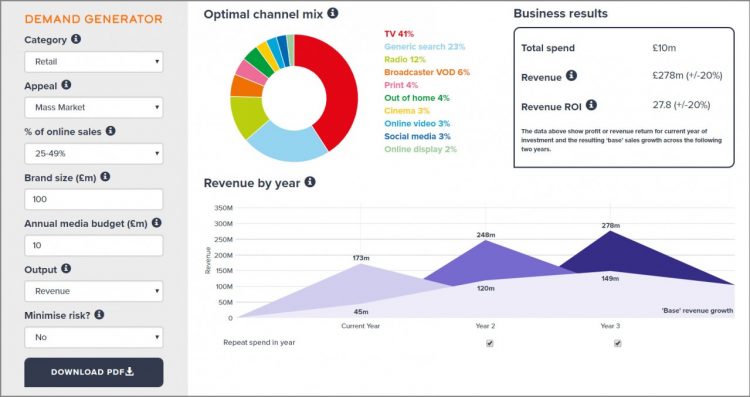Click the 149m base revenue label
Image resolution: width=750 pixels, height=397 pixels.
coord(610,278)
